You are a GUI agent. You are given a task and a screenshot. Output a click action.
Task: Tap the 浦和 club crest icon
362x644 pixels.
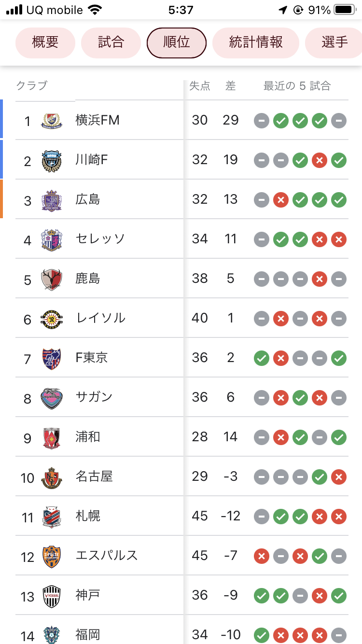click(x=51, y=437)
